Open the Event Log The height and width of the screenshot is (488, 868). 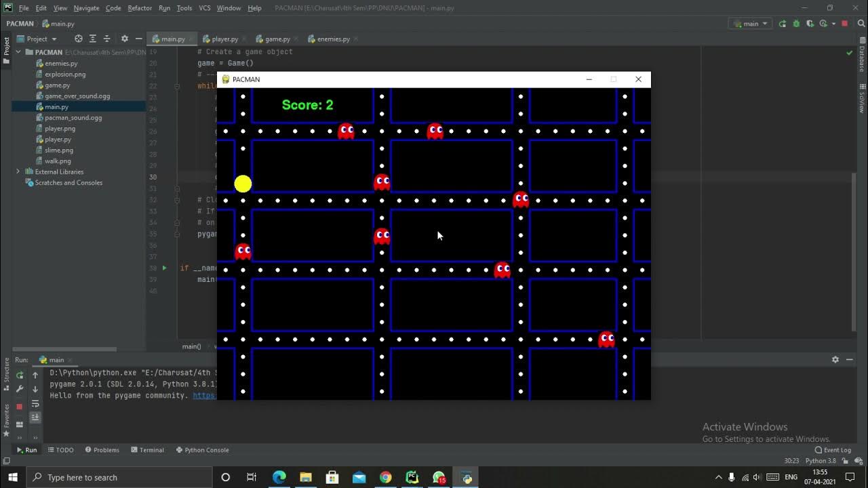[x=833, y=450]
